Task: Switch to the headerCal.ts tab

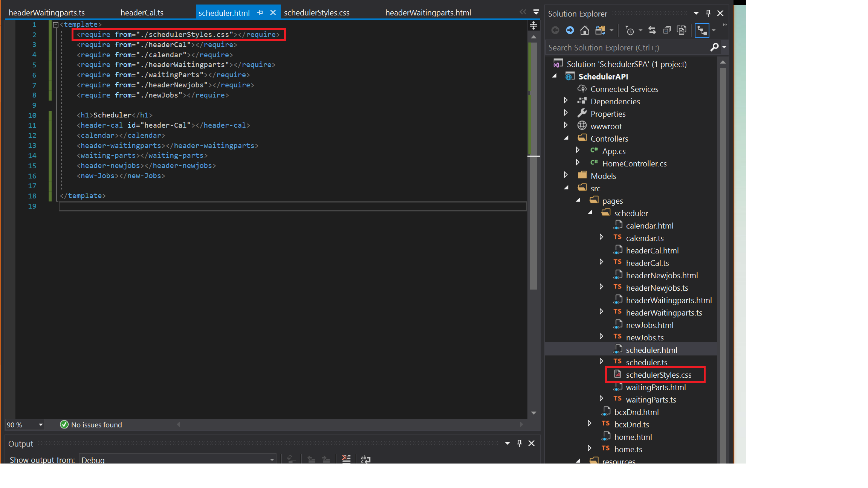Action: 142,13
